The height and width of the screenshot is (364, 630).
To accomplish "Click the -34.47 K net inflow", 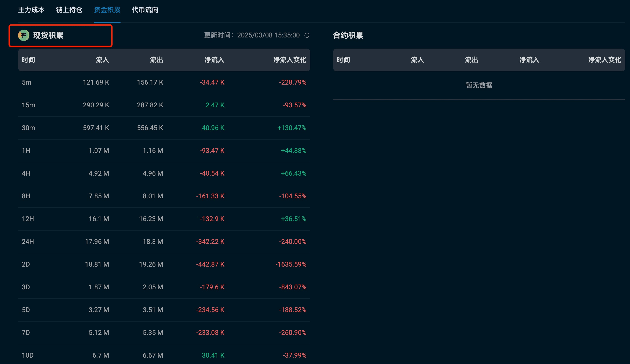I will (212, 82).
